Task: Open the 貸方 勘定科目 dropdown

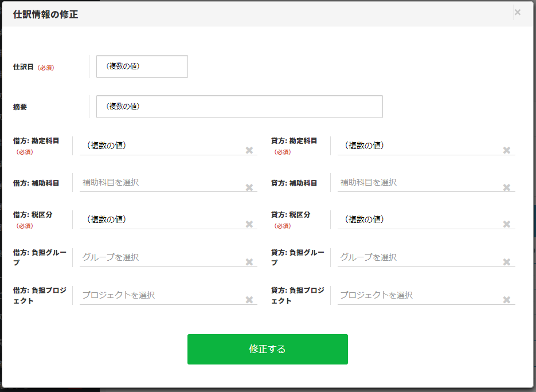Action: tap(418, 146)
